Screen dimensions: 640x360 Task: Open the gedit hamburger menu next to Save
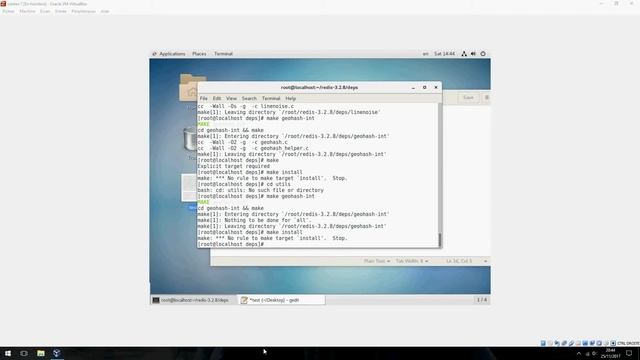tap(487, 98)
